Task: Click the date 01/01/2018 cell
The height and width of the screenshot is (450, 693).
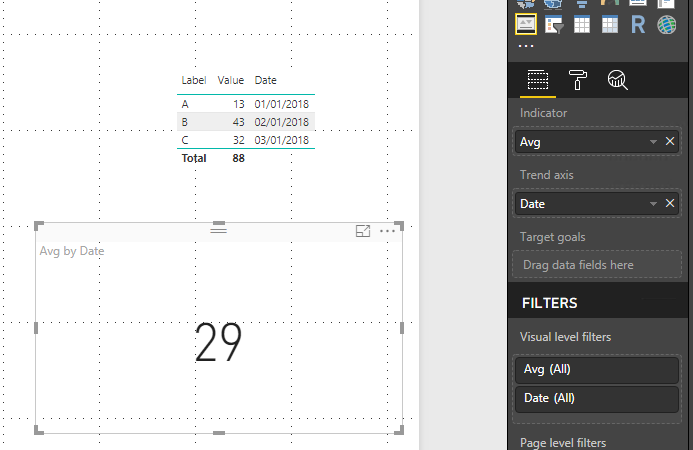Action: pos(282,104)
